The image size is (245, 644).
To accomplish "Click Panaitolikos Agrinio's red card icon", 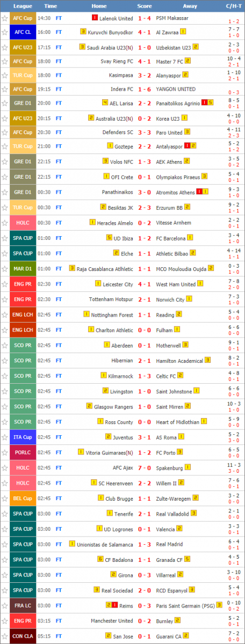I will click(204, 103).
